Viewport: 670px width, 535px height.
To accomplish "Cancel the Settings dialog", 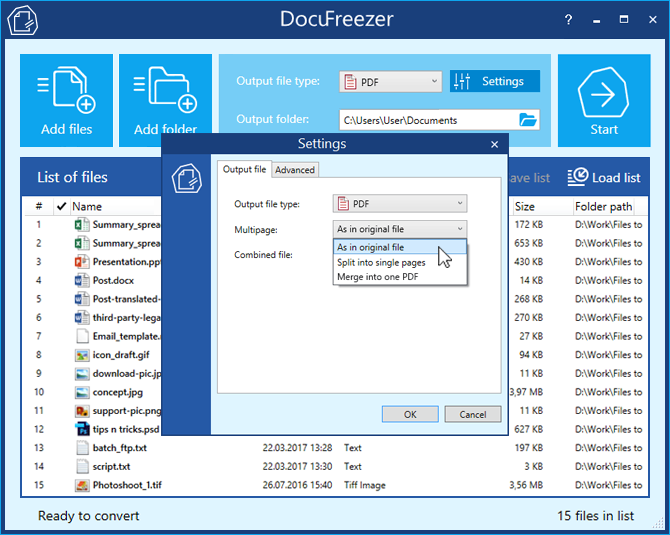I will pyautogui.click(x=473, y=414).
